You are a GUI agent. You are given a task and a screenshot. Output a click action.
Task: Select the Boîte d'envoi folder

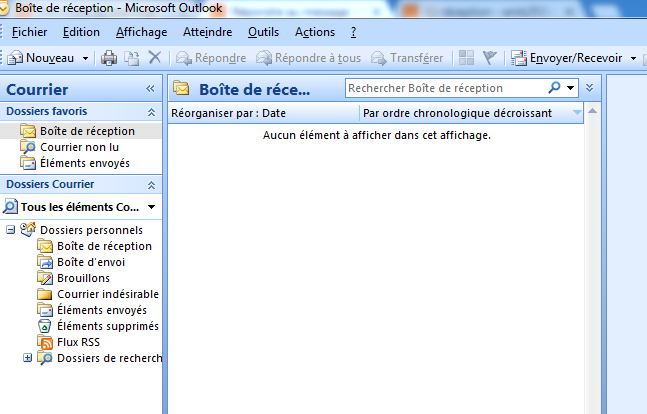(91, 262)
